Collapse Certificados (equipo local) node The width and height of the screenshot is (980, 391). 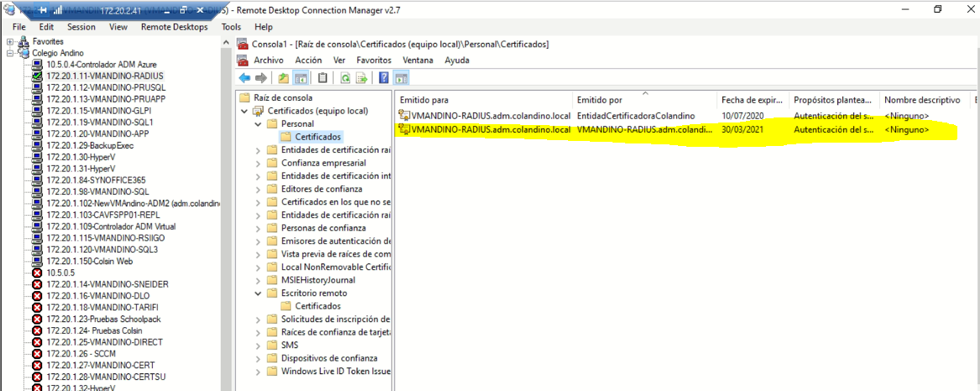tap(244, 112)
